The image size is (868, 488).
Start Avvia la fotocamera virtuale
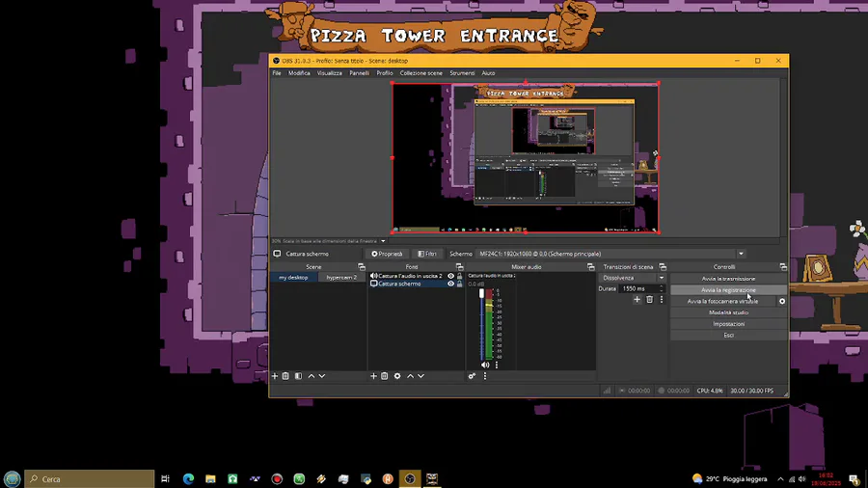723,302
